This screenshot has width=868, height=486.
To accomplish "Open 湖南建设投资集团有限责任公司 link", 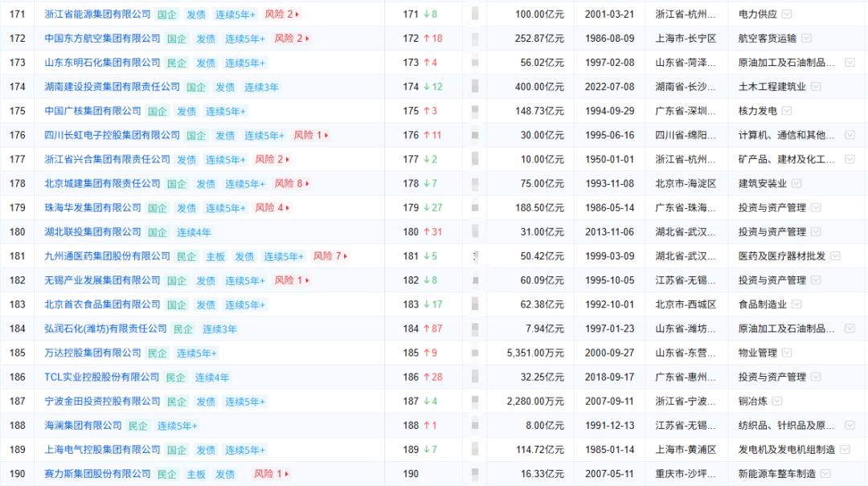I will [x=112, y=87].
